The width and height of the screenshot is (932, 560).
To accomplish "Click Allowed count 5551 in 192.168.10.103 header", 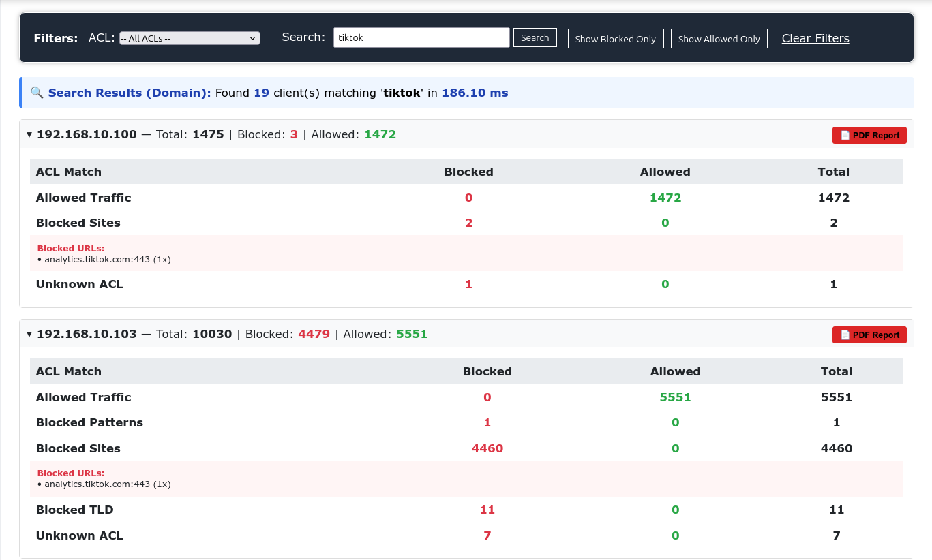I will pyautogui.click(x=412, y=335).
